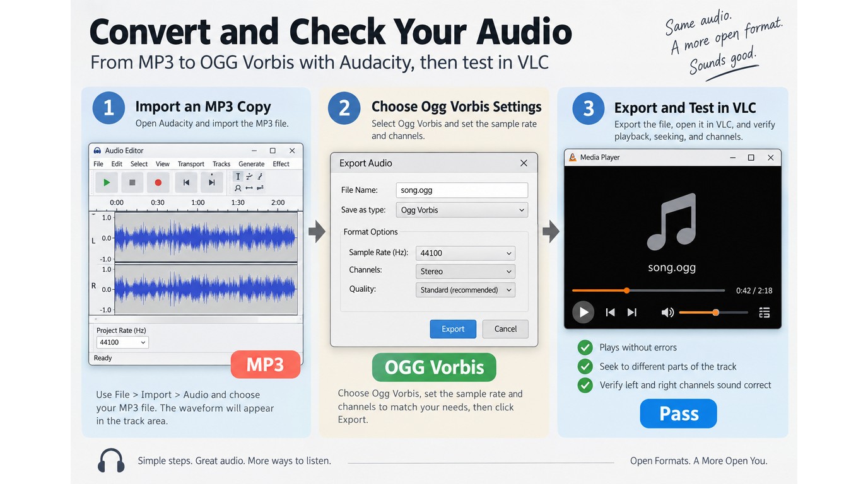Mute audio with the speaker icon
The image size is (868, 484).
667,312
